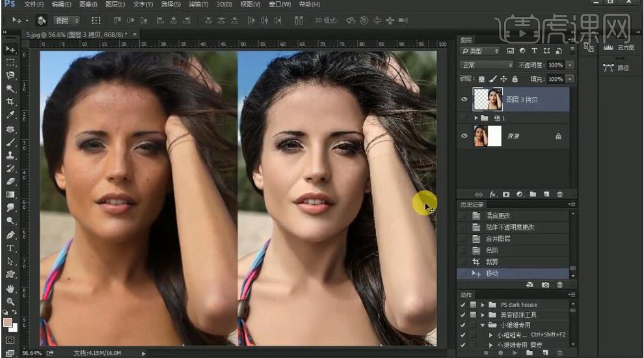Click the foreground color swatch
The width and height of the screenshot is (644, 358).
point(8,322)
